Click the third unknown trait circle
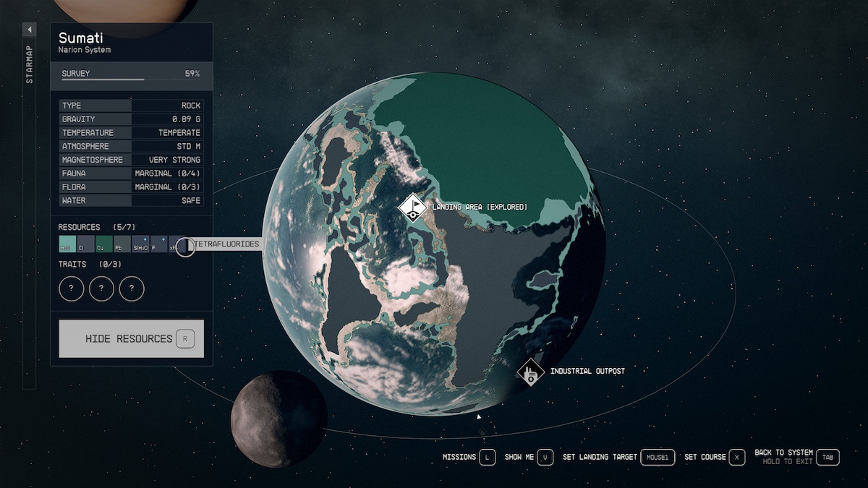The width and height of the screenshot is (868, 488). tap(132, 288)
